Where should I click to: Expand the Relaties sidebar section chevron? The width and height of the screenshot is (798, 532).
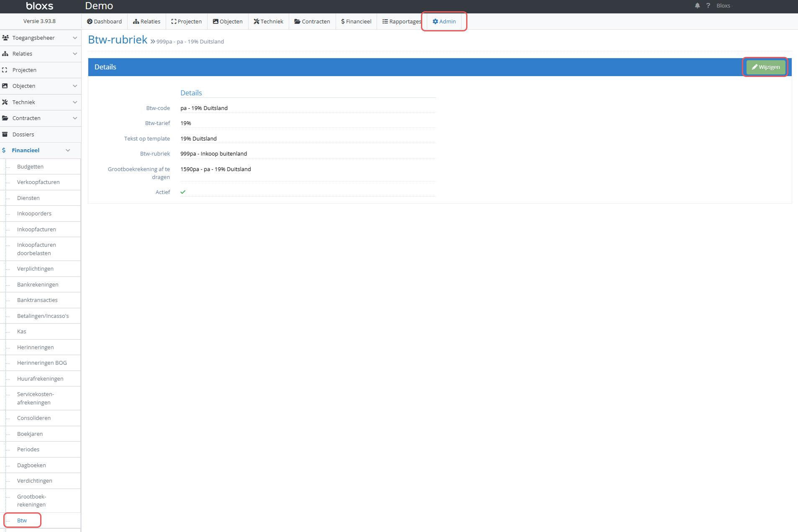coord(75,54)
